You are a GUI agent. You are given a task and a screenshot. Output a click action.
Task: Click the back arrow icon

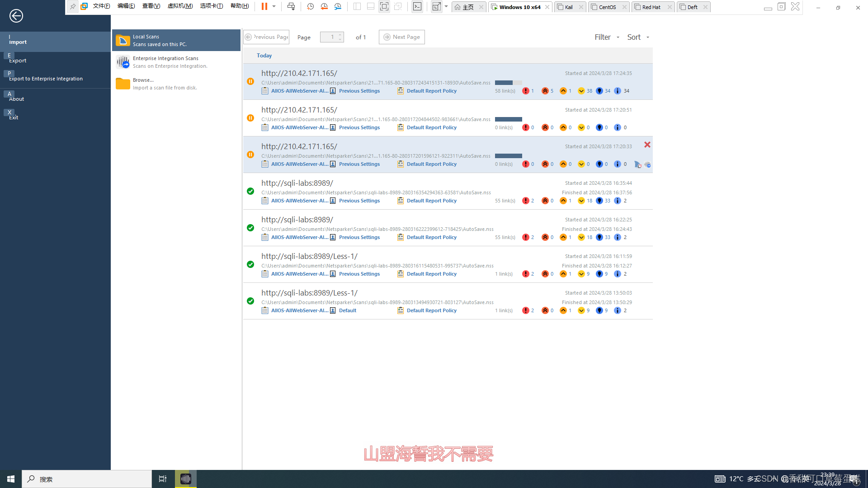16,16
